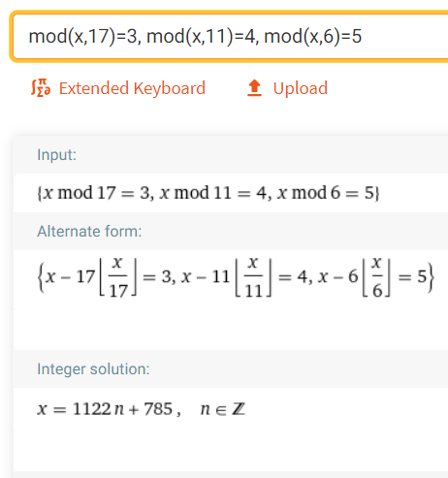This screenshot has height=478, width=448.
Task: Click the n ∈ Z condition
Action: 223,409
